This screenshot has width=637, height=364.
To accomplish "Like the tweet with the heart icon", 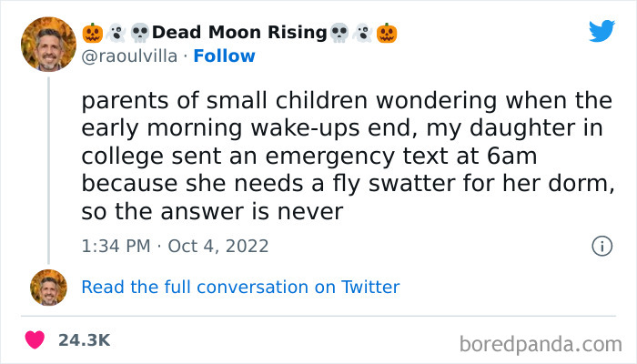I will (x=35, y=340).
